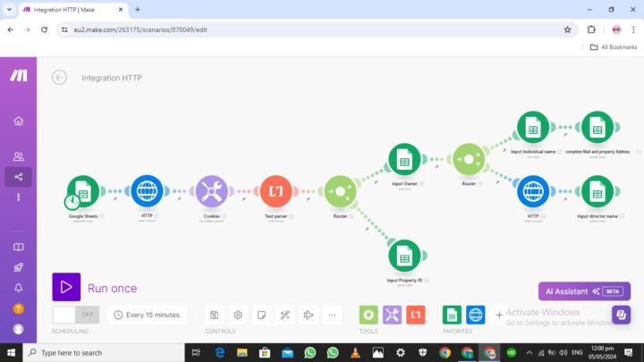Open What's new rocket icon
Image resolution: width=644 pixels, height=362 pixels.
[x=19, y=267]
